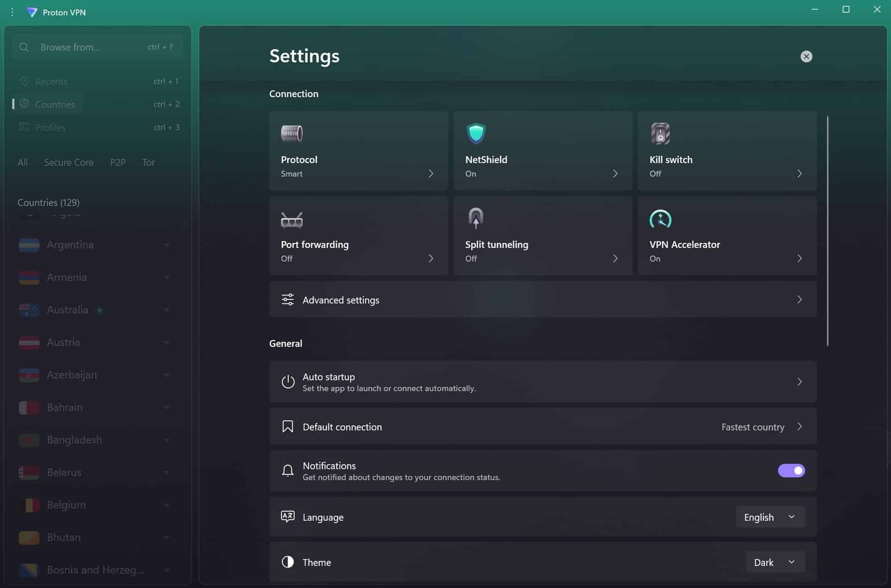Open the Theme dropdown showing Dark
Screen dimensions: 891x588
pyautogui.click(x=775, y=562)
